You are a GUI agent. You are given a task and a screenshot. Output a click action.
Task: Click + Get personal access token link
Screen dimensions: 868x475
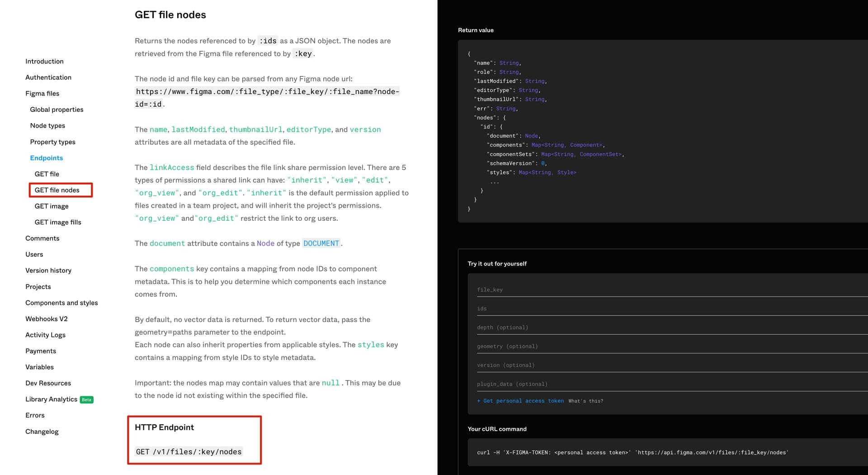click(x=520, y=401)
